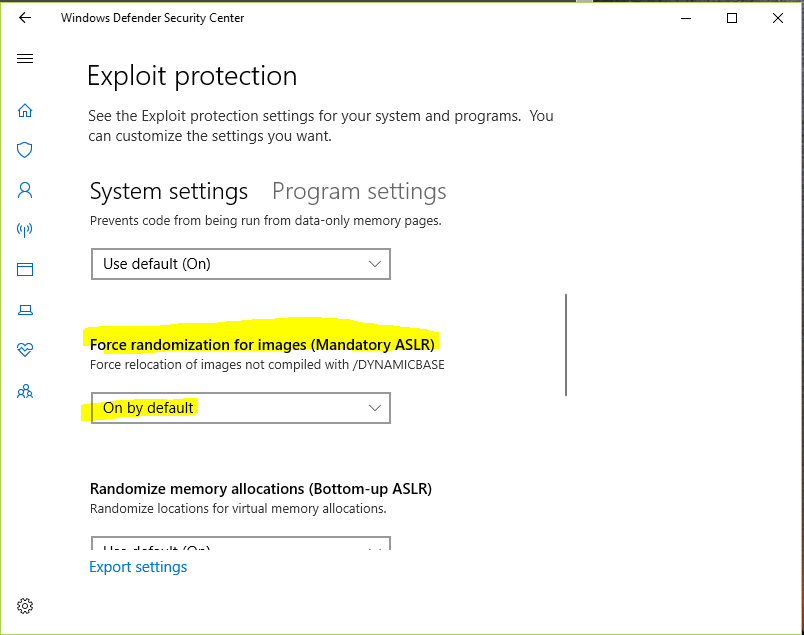
Task: Click the back arrow in title bar
Action: click(25, 18)
